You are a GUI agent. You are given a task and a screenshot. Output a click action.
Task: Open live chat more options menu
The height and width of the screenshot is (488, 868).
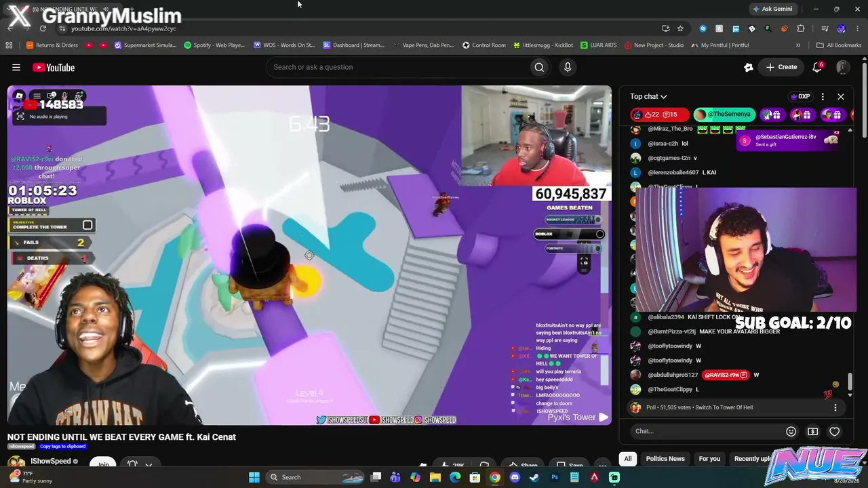coord(823,96)
